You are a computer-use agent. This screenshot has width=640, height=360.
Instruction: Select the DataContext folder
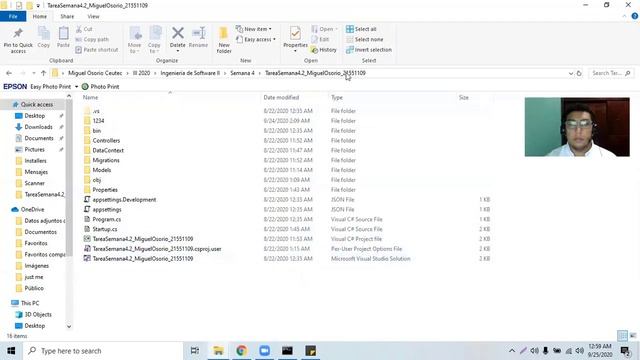point(108,150)
